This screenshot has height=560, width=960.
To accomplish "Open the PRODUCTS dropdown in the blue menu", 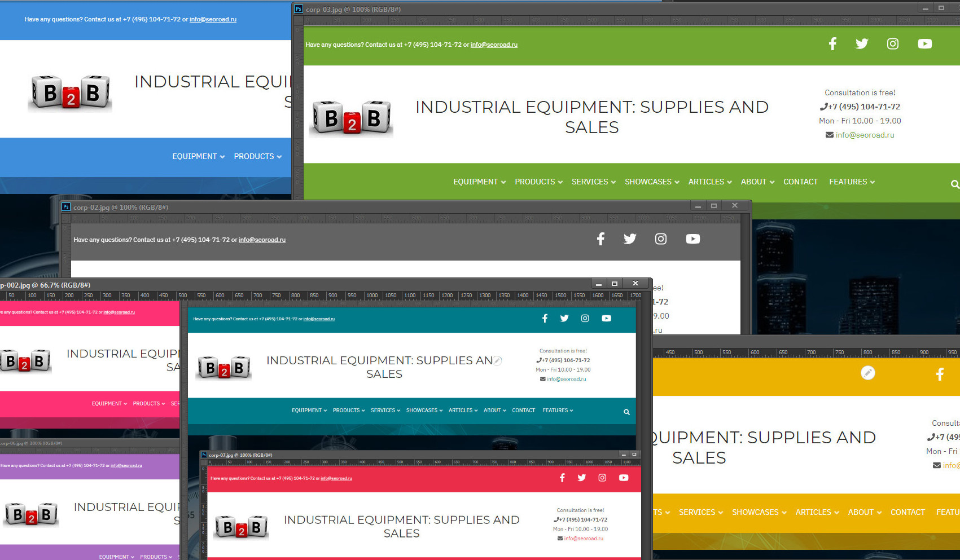I will point(257,157).
